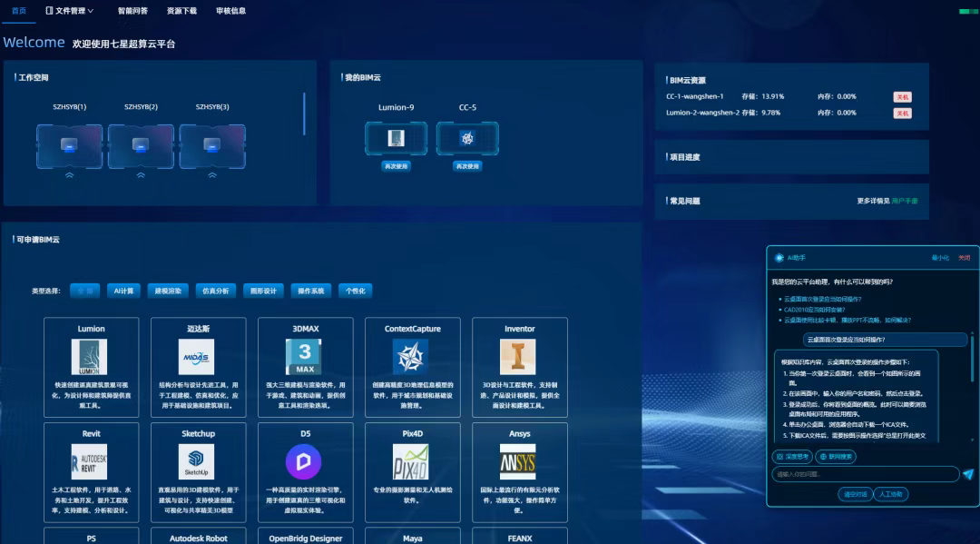Click the AI chat question input field
This screenshot has width=980, height=544.
point(865,474)
